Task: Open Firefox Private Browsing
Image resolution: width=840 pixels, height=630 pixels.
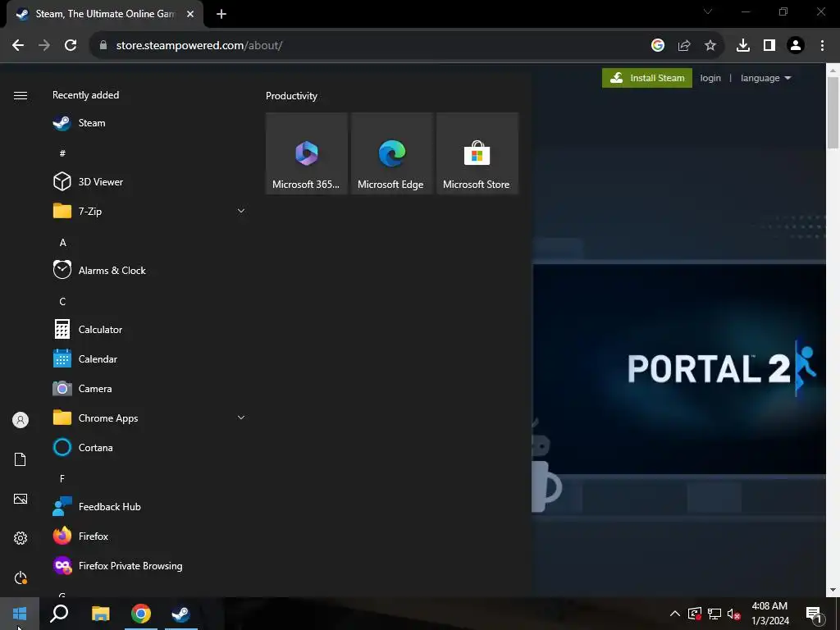Action: tap(149, 566)
